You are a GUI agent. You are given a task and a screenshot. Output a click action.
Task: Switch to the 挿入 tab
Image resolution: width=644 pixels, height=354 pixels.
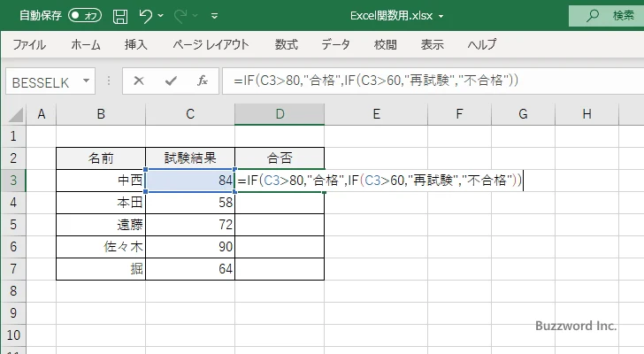point(136,44)
